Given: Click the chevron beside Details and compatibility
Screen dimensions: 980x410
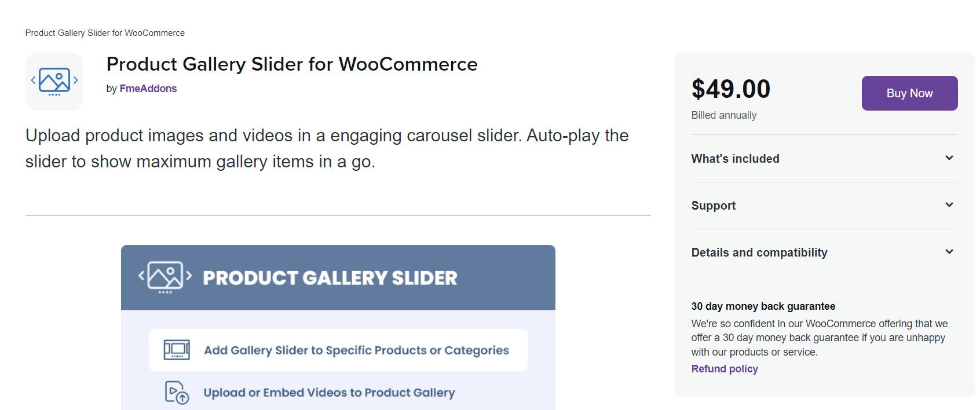Looking at the screenshot, I should [x=949, y=252].
